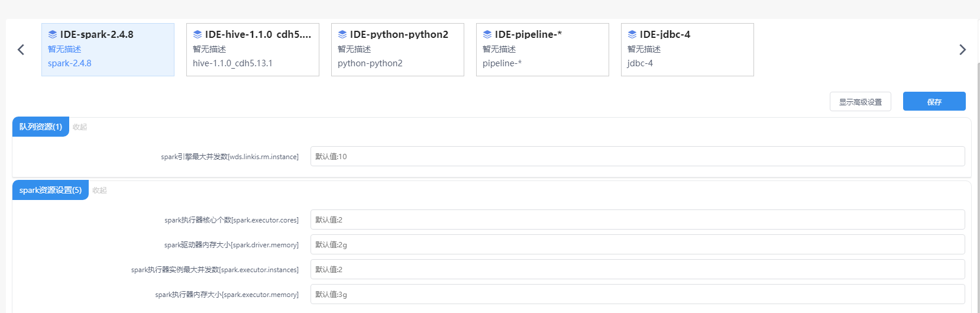The image size is (980, 313).
Task: Collapse the spark资源设置 section via 收起
Action: [99, 191]
